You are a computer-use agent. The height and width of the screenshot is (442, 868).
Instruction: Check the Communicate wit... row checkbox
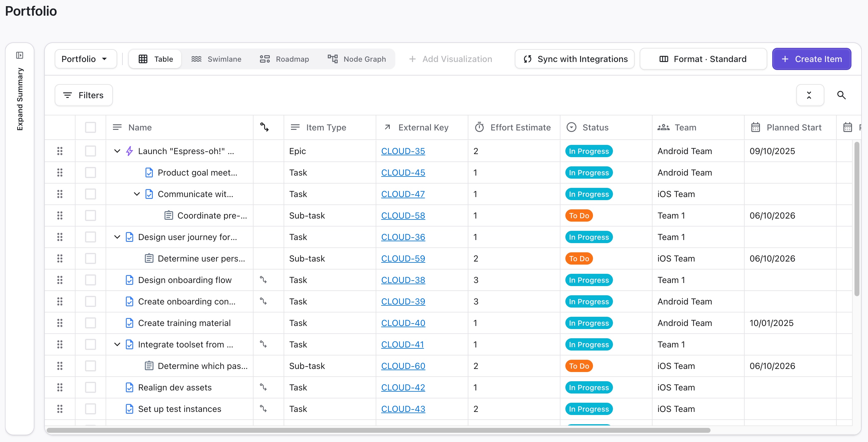[90, 194]
